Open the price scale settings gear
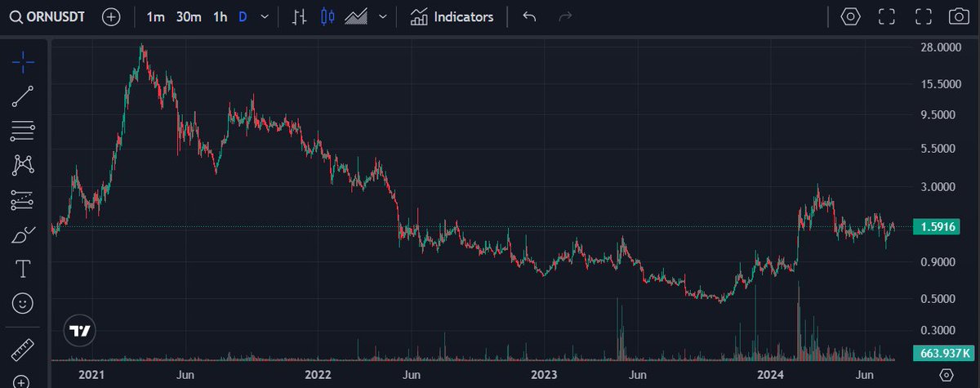 click(946, 374)
